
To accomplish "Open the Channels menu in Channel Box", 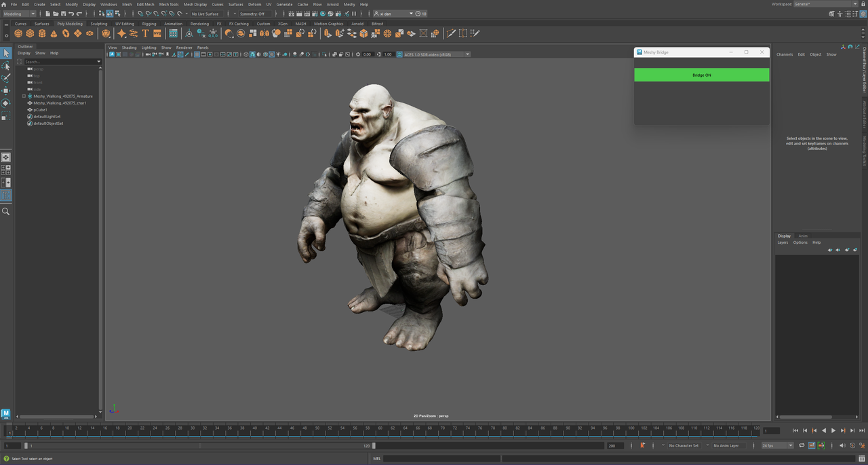I will pos(785,54).
